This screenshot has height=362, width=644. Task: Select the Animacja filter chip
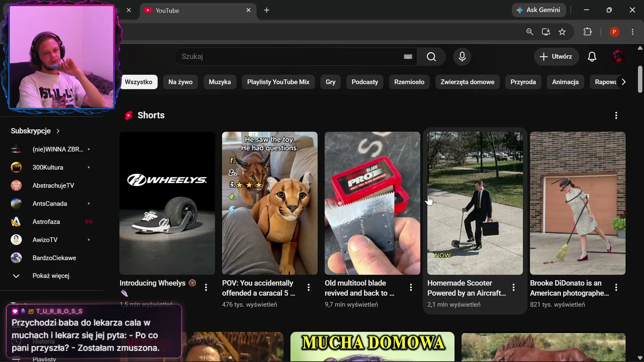click(566, 82)
